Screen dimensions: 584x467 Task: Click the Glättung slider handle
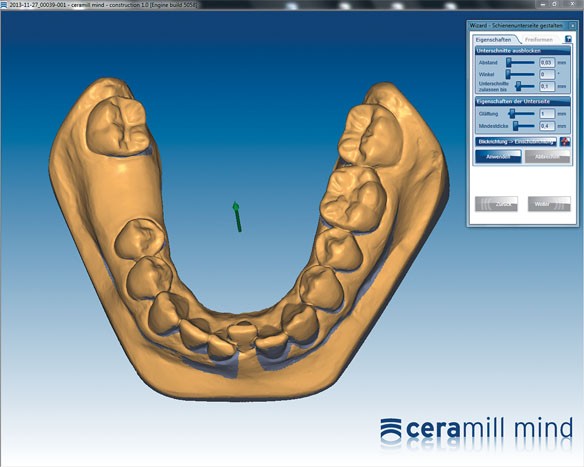(x=512, y=113)
